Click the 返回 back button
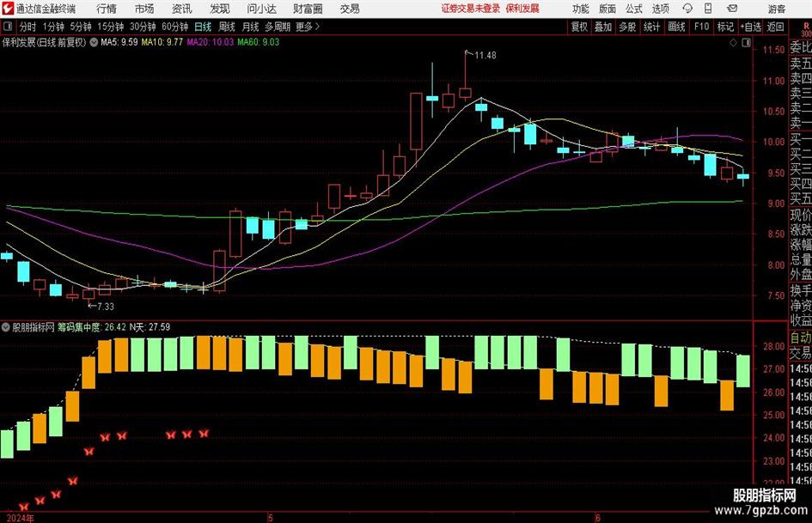812x523 pixels. (775, 27)
